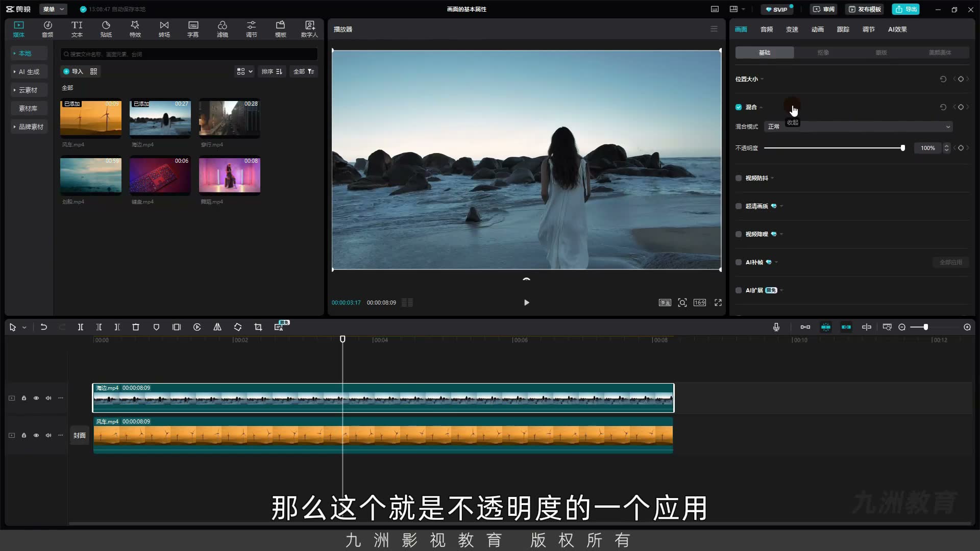Screen dimensions: 980x551
Task: Click the timeline zoom slider handle
Action: point(925,327)
